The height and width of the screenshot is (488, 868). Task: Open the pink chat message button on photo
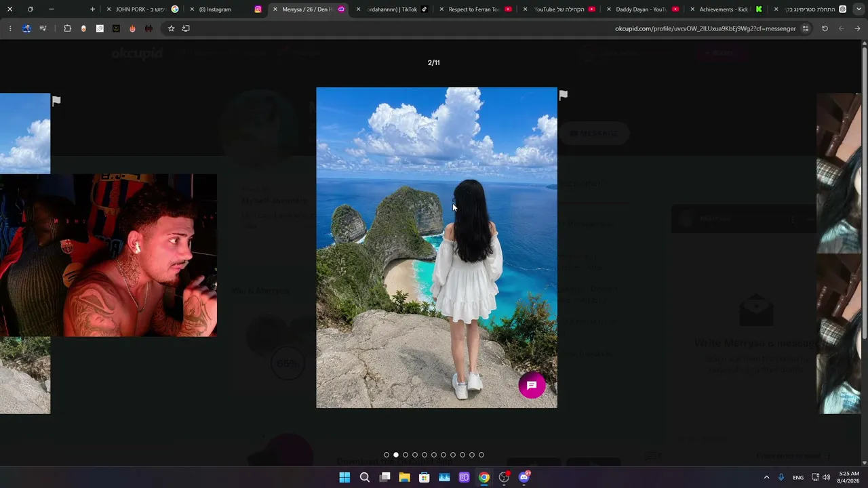pos(532,385)
